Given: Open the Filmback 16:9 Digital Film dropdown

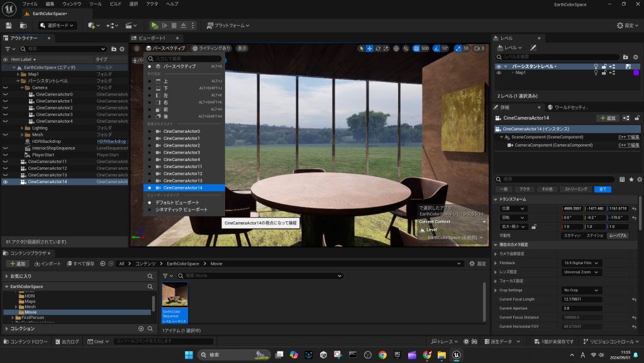Looking at the screenshot, I should [581, 263].
